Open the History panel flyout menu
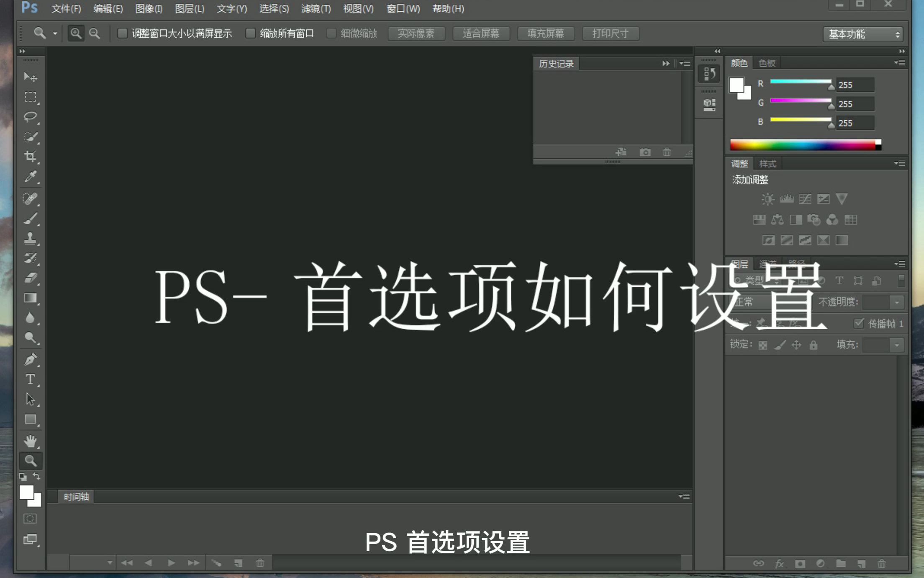 tap(685, 63)
